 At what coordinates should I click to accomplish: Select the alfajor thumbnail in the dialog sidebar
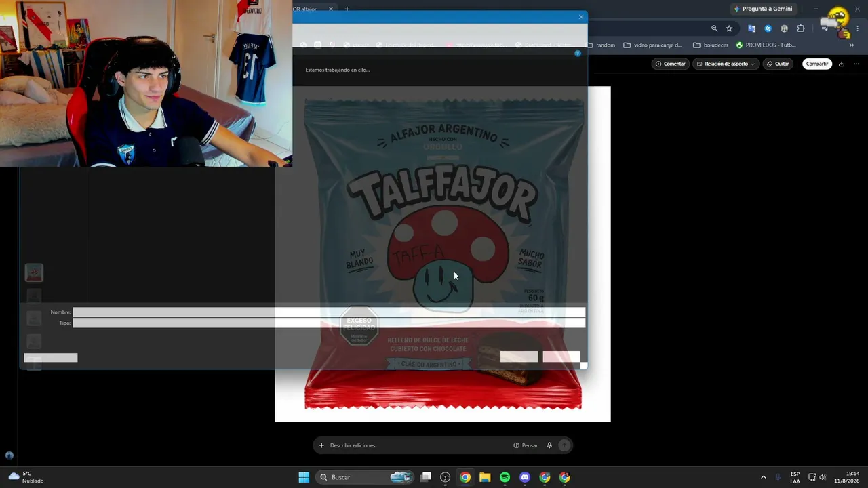tap(34, 272)
